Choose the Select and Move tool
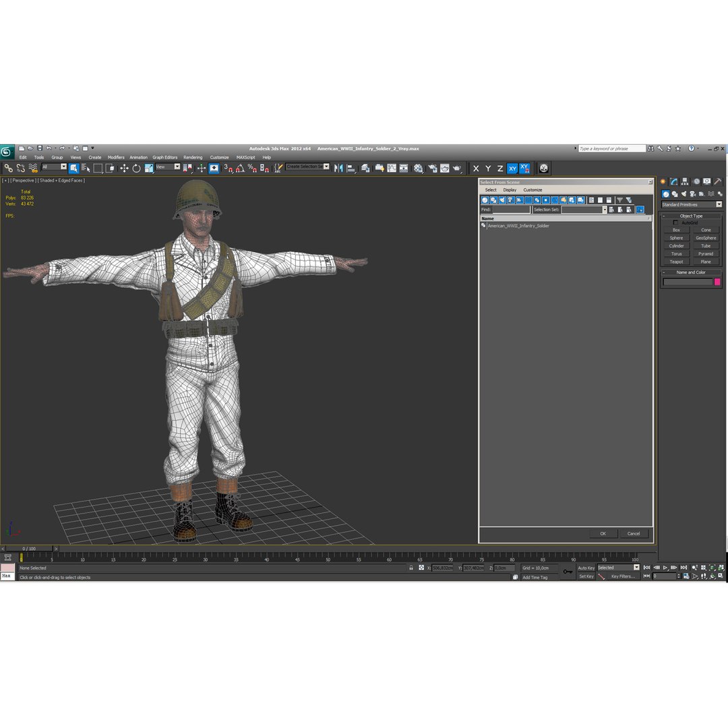The image size is (728, 728). pyautogui.click(x=124, y=168)
